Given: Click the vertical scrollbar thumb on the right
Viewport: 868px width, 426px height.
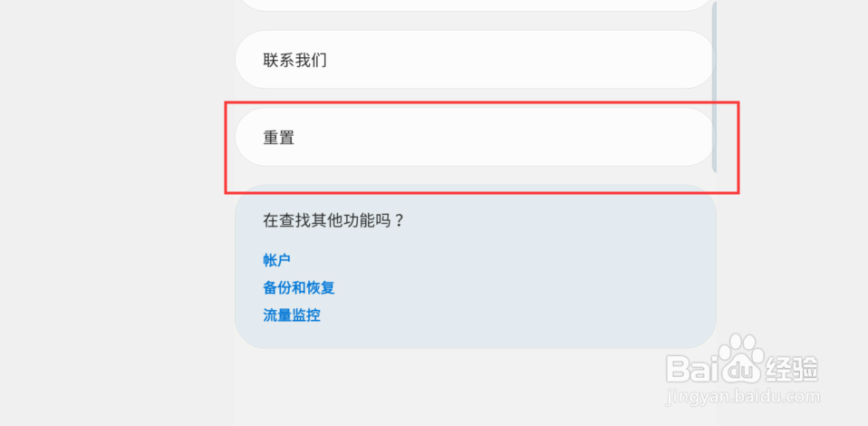Looking at the screenshot, I should (714, 87).
